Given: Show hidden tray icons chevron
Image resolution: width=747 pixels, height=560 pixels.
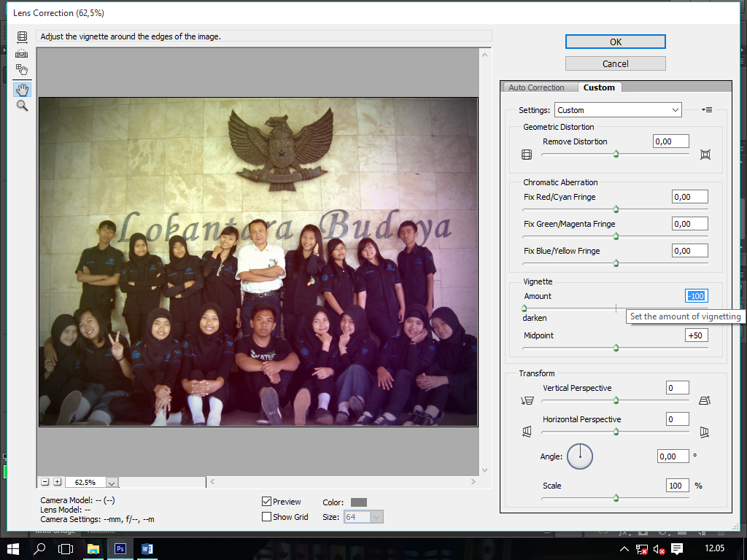Looking at the screenshot, I should coord(624,549).
